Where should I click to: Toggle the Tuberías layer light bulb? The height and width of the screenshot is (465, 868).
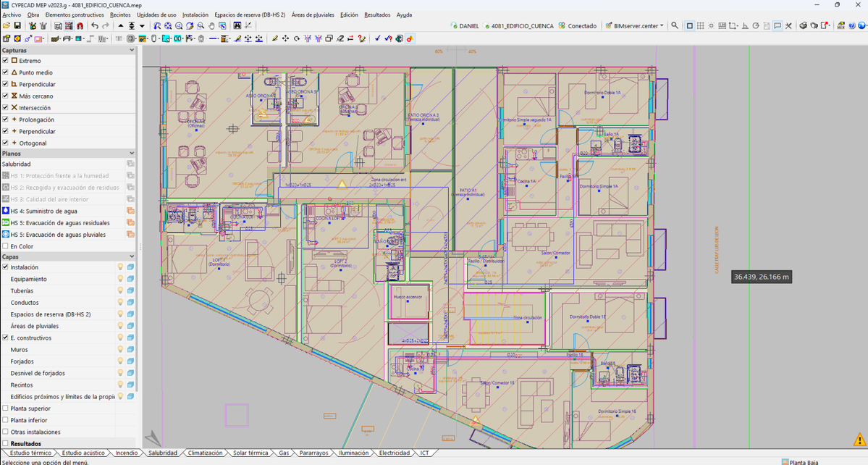click(120, 290)
